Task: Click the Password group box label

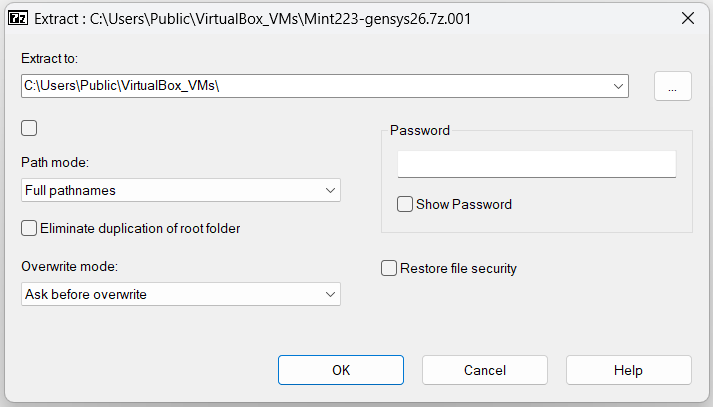Action: click(x=420, y=131)
